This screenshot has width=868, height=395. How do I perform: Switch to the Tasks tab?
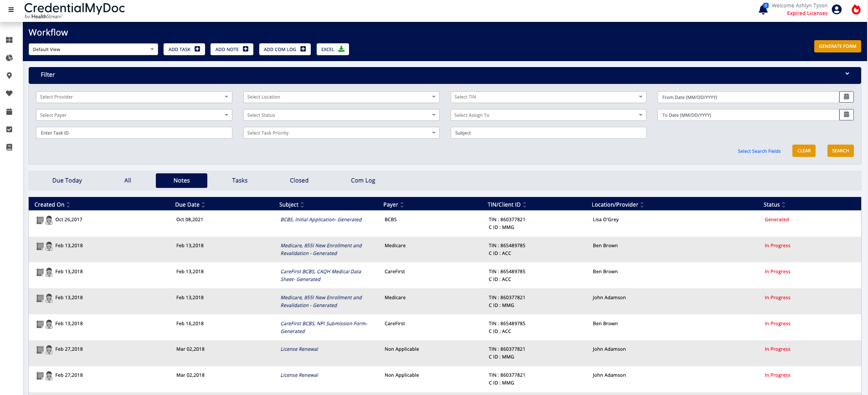coord(240,180)
